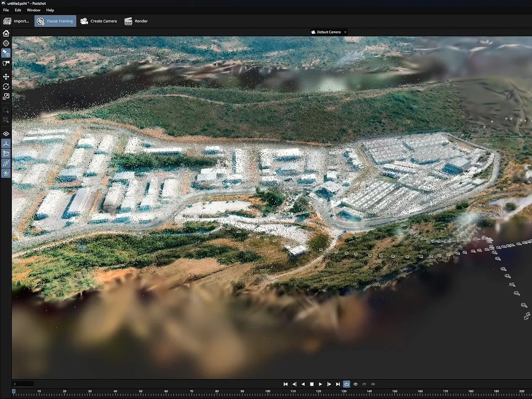Select the Move four-arrow tool
This screenshot has height=399, width=532.
click(x=6, y=77)
